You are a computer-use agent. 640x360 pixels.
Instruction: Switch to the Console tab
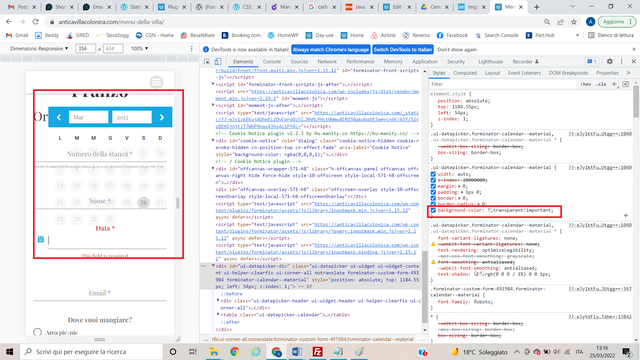point(272,61)
